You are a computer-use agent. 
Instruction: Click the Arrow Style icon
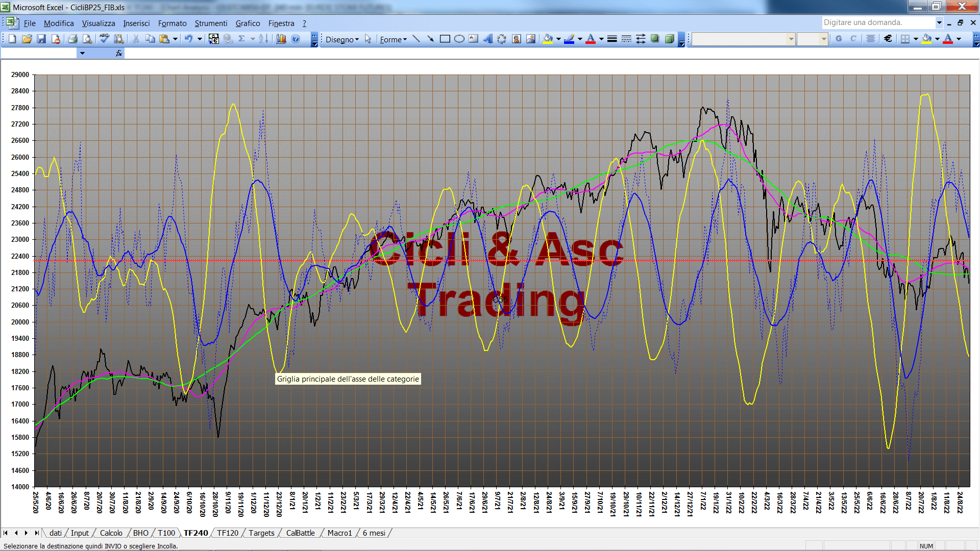point(641,39)
